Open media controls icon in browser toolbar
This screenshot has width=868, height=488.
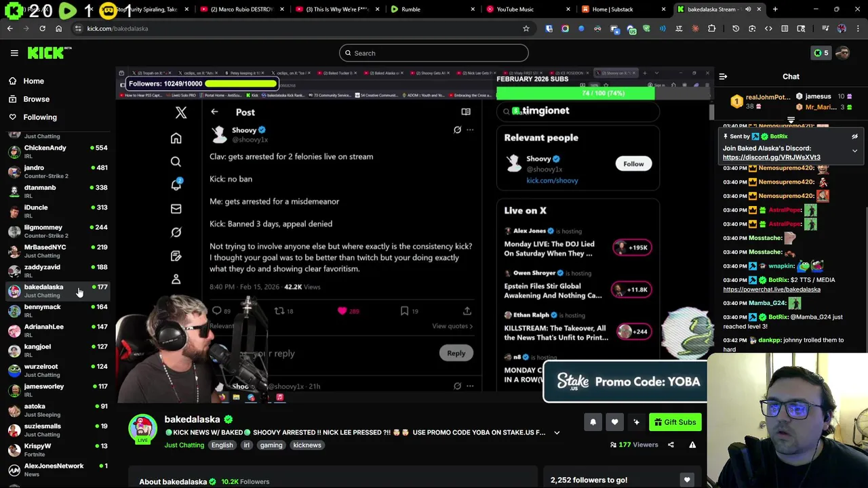[x=825, y=28]
